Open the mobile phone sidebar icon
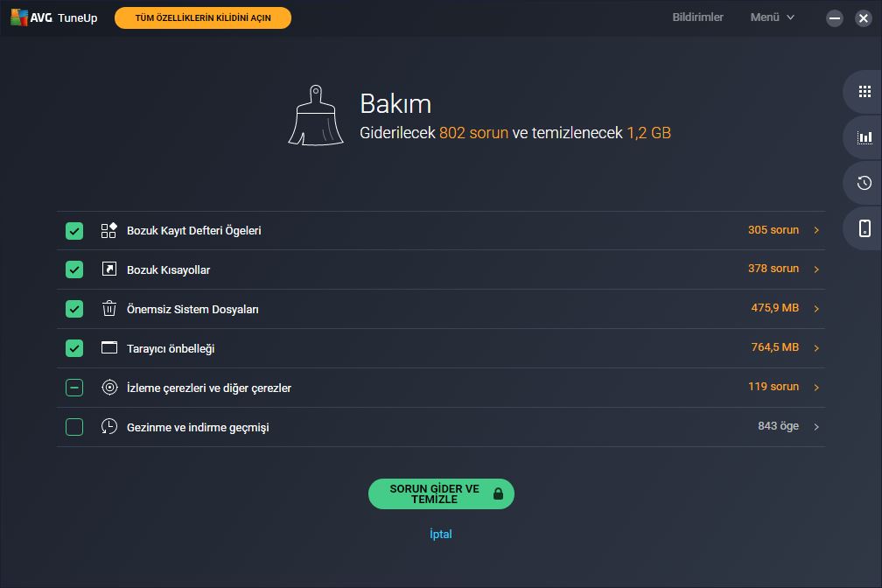 (864, 227)
